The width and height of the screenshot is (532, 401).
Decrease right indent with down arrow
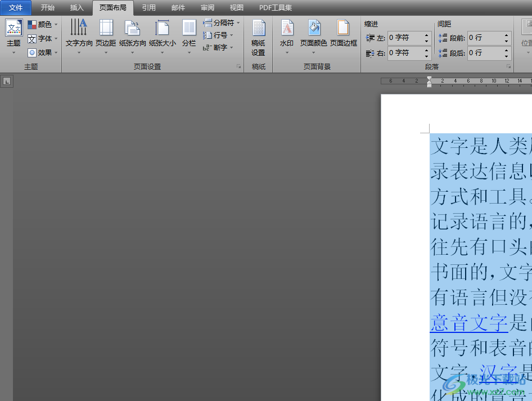(426, 56)
